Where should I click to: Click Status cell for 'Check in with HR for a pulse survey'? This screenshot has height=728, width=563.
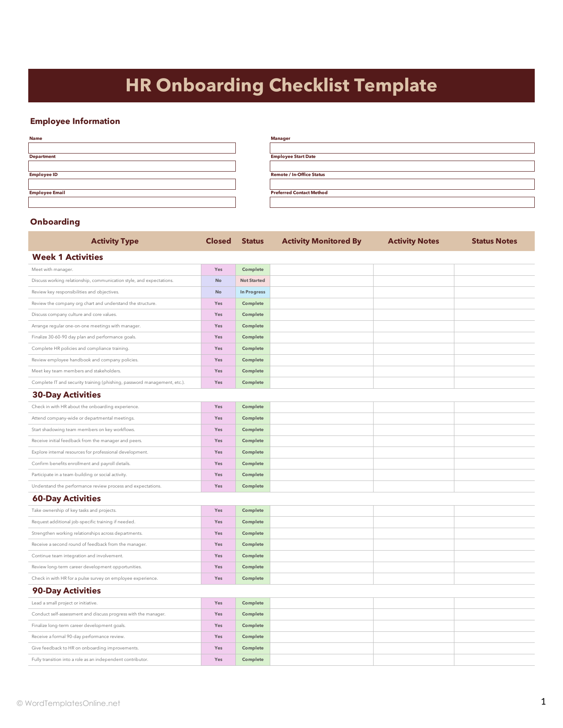pyautogui.click(x=253, y=578)
